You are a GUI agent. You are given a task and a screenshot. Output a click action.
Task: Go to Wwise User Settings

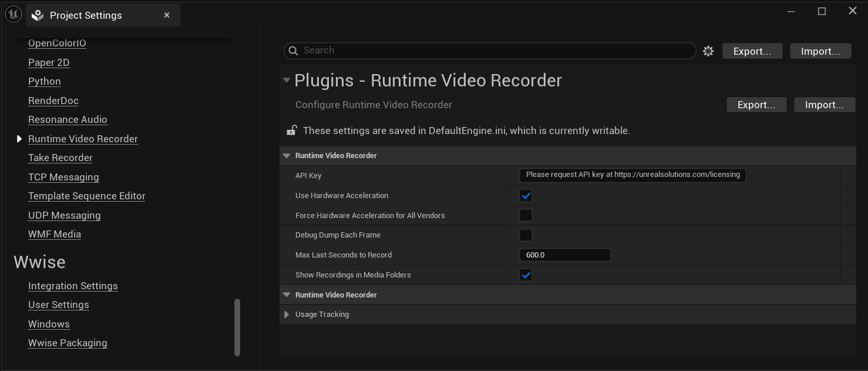tap(59, 305)
